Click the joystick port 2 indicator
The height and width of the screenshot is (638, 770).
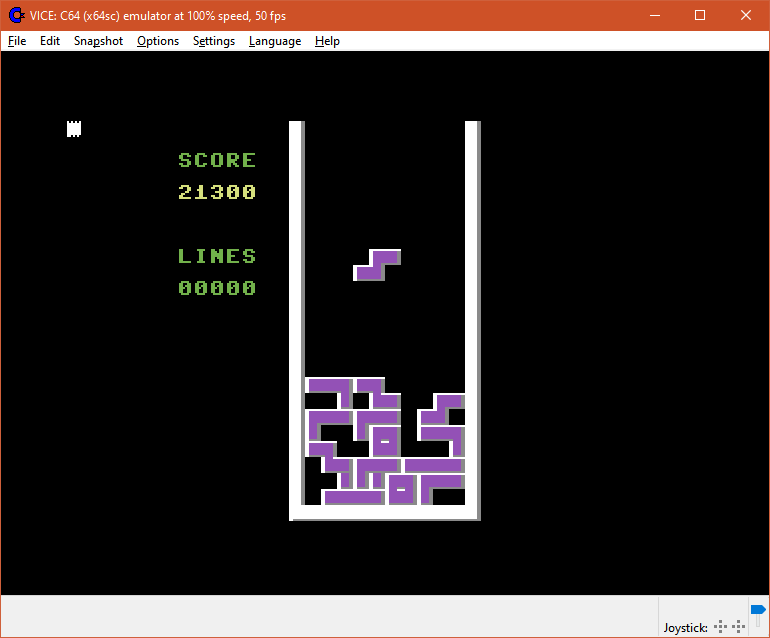[739, 626]
